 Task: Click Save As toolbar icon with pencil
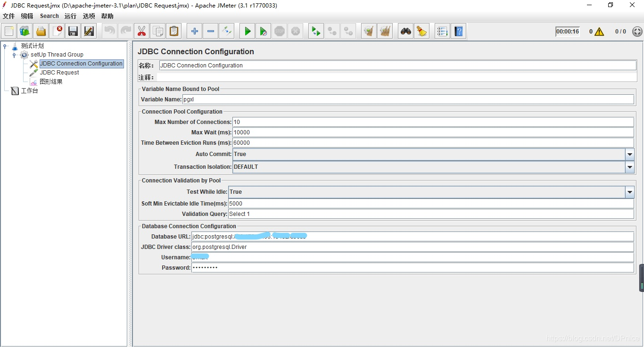(89, 32)
